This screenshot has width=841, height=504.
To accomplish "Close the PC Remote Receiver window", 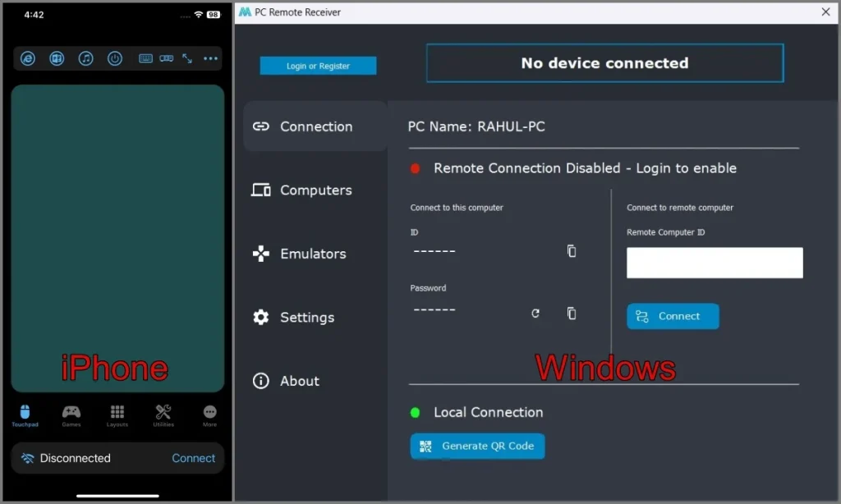I will pyautogui.click(x=826, y=11).
